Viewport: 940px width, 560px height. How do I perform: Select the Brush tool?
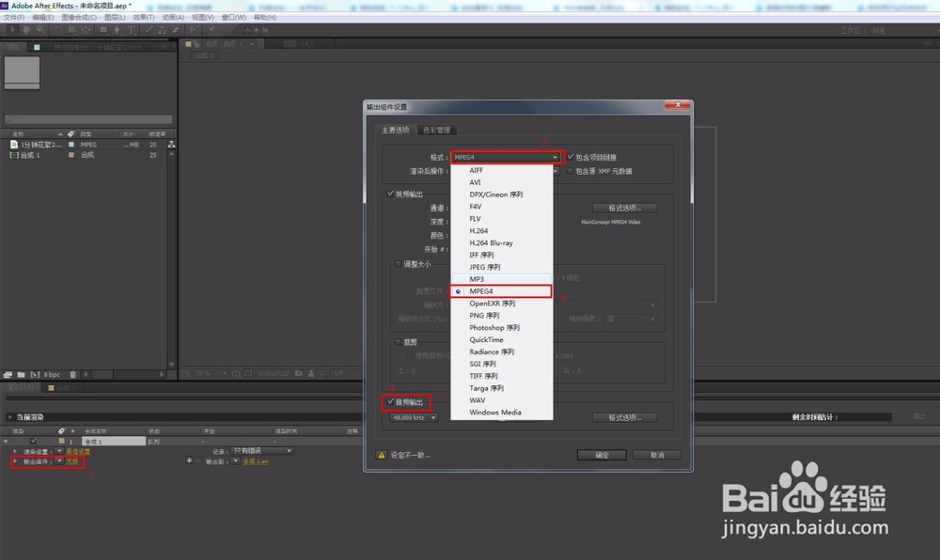coord(149,29)
